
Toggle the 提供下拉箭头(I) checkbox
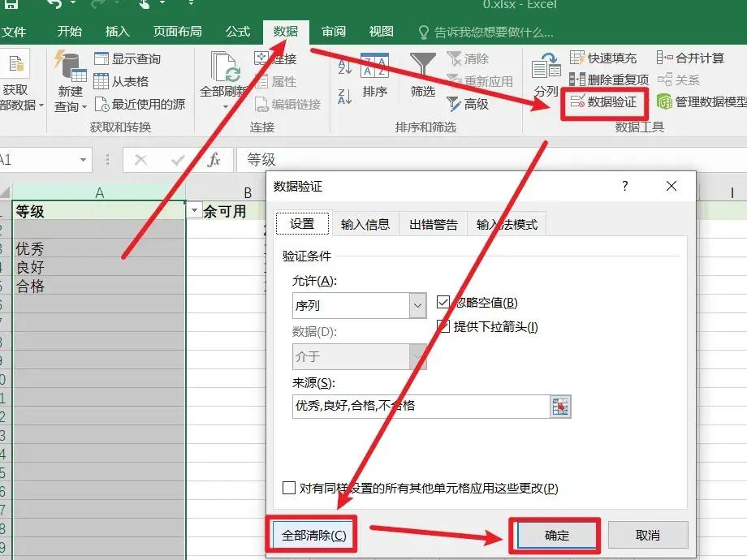(x=443, y=326)
